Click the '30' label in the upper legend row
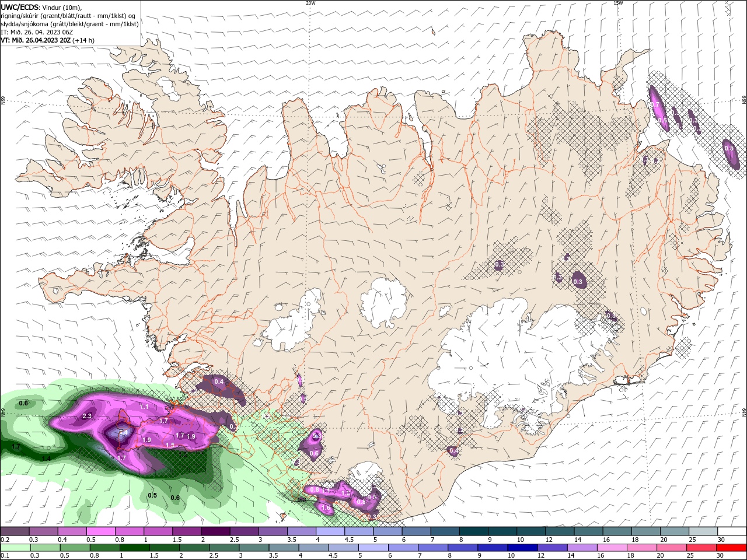 (721, 540)
